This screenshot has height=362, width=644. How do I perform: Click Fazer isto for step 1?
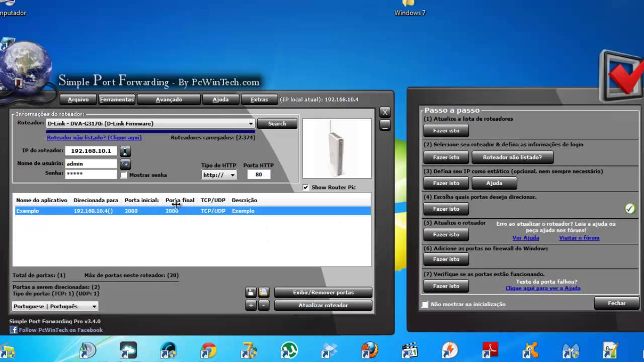(446, 131)
